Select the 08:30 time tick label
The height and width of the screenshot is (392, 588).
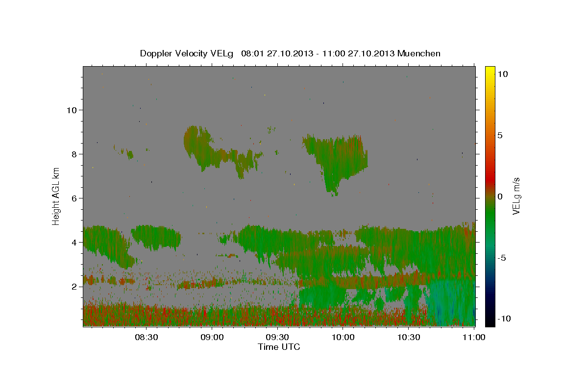coord(146,337)
